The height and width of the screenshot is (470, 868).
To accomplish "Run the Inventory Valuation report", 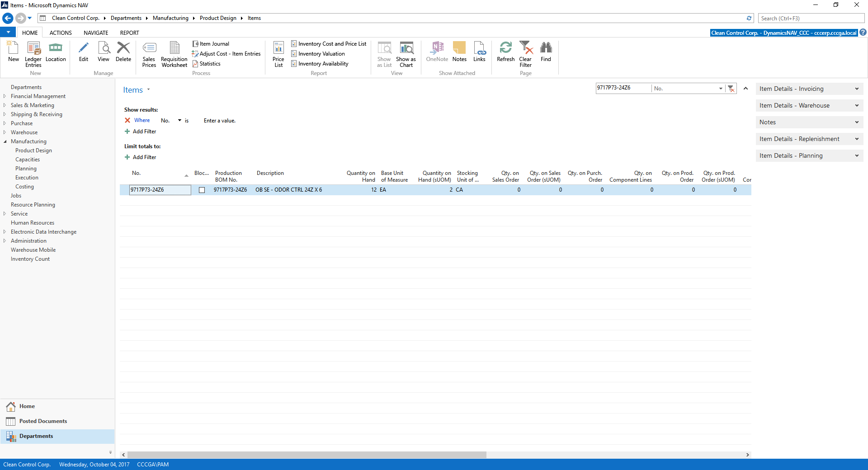I will pyautogui.click(x=318, y=54).
